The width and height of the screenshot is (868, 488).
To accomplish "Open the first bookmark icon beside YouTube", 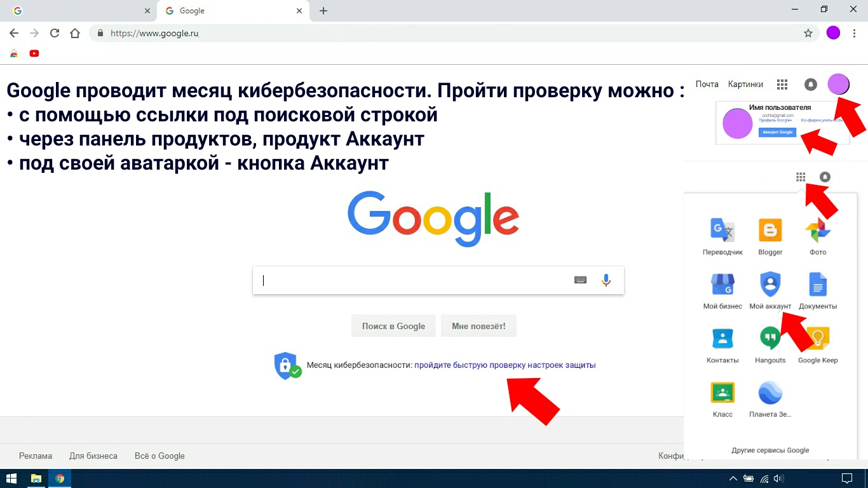I will click(14, 53).
